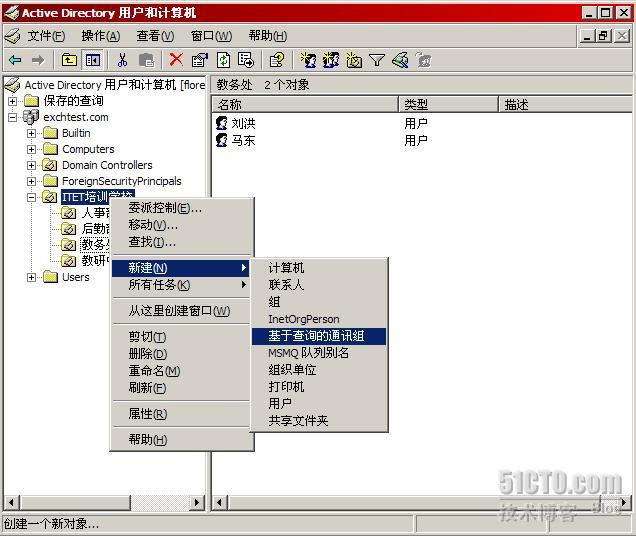Click the red Delete X toolbar icon
This screenshot has height=536, width=636.
coord(176,60)
